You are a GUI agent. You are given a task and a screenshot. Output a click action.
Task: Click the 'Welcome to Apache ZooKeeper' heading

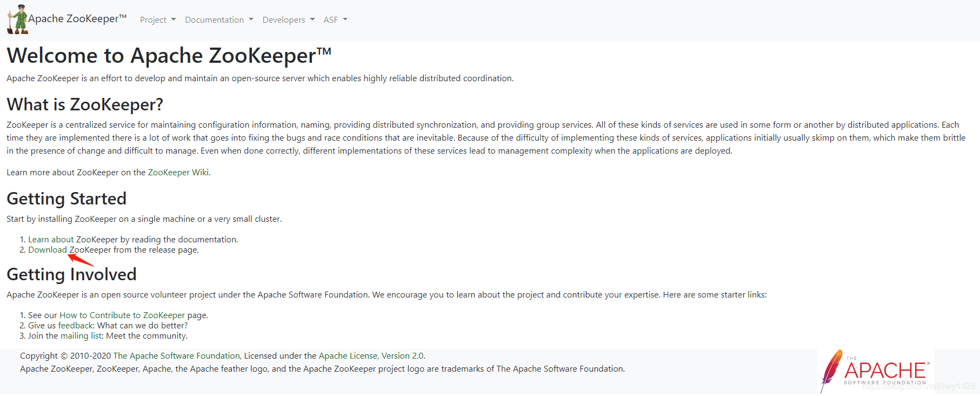[x=169, y=56]
